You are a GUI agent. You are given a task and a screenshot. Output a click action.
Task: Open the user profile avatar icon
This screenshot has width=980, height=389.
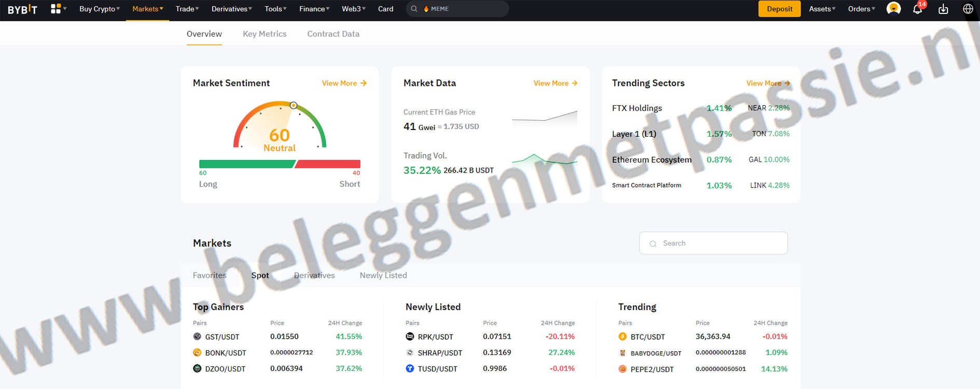coord(893,9)
